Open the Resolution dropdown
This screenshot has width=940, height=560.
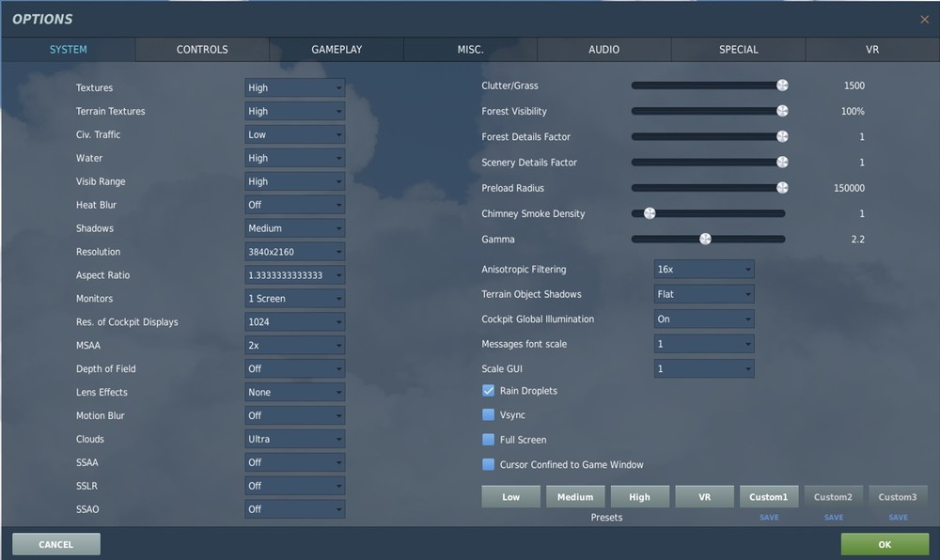click(x=294, y=252)
